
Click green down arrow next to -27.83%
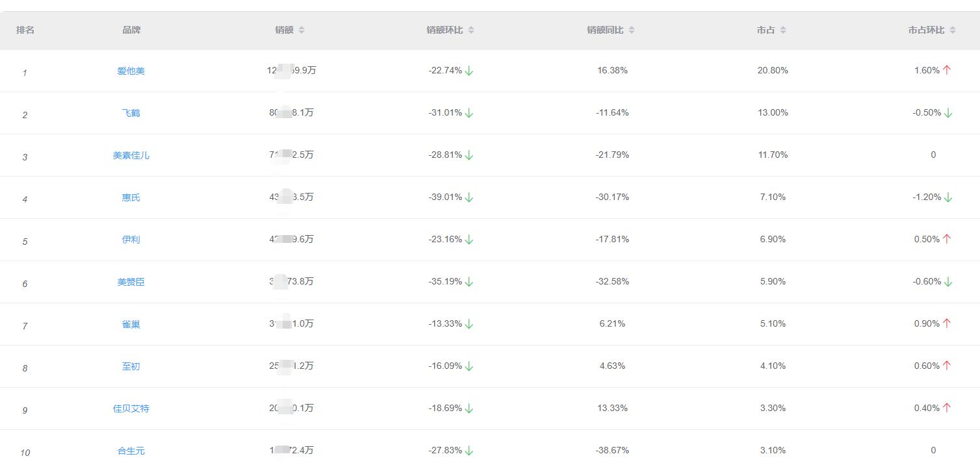(x=469, y=451)
